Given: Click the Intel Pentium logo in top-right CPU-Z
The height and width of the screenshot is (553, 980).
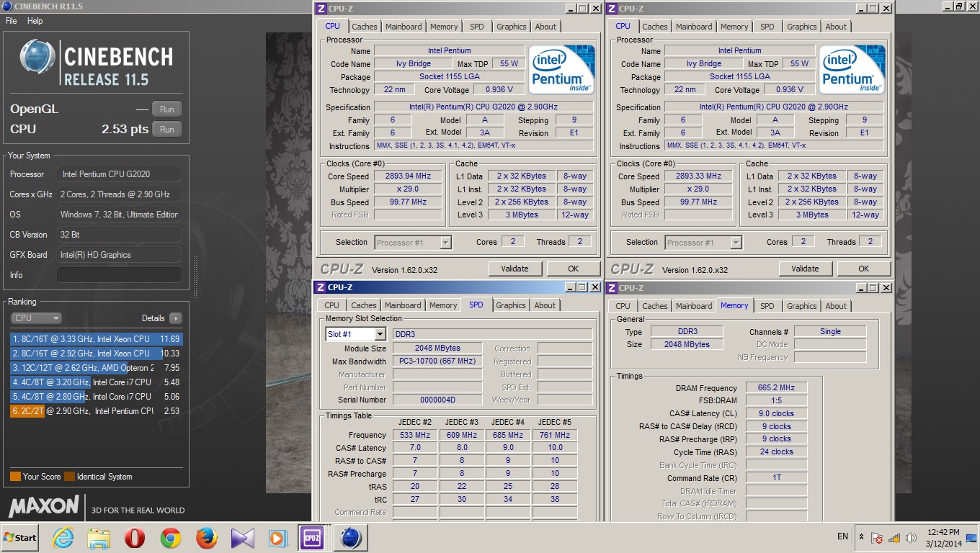Looking at the screenshot, I should click(852, 70).
